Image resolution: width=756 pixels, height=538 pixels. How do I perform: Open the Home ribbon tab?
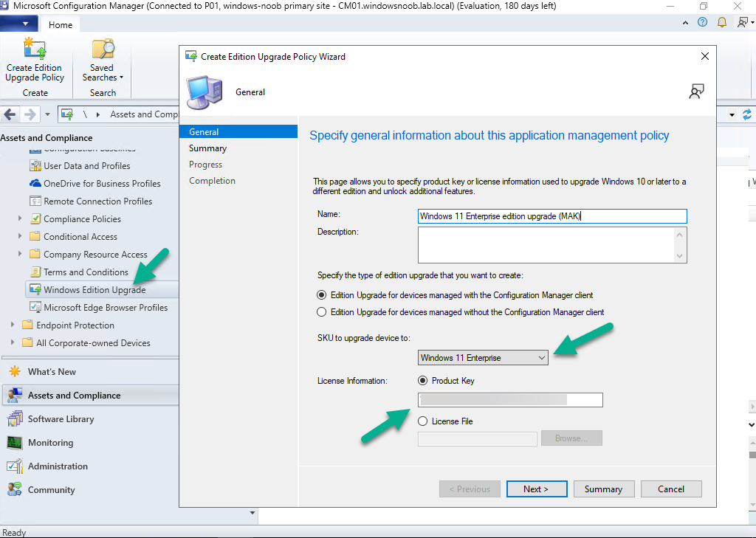(x=61, y=24)
